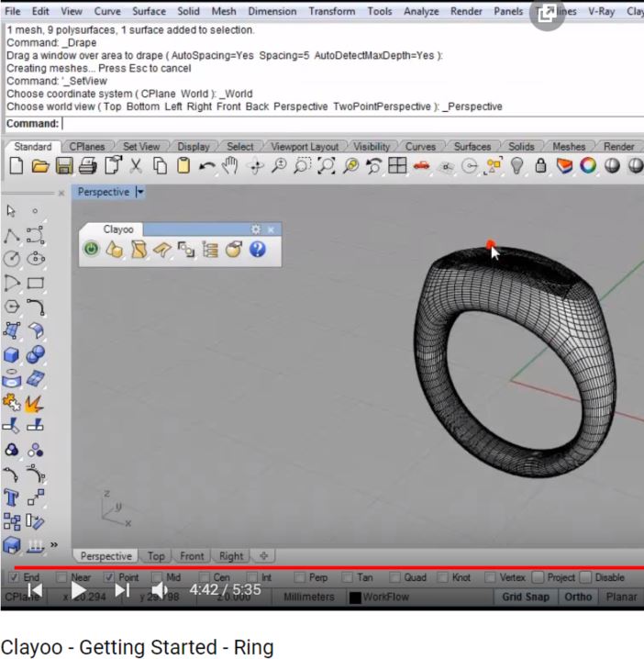Enable the Tan osnap checkbox
This screenshot has height=659, width=644.
pyautogui.click(x=347, y=577)
